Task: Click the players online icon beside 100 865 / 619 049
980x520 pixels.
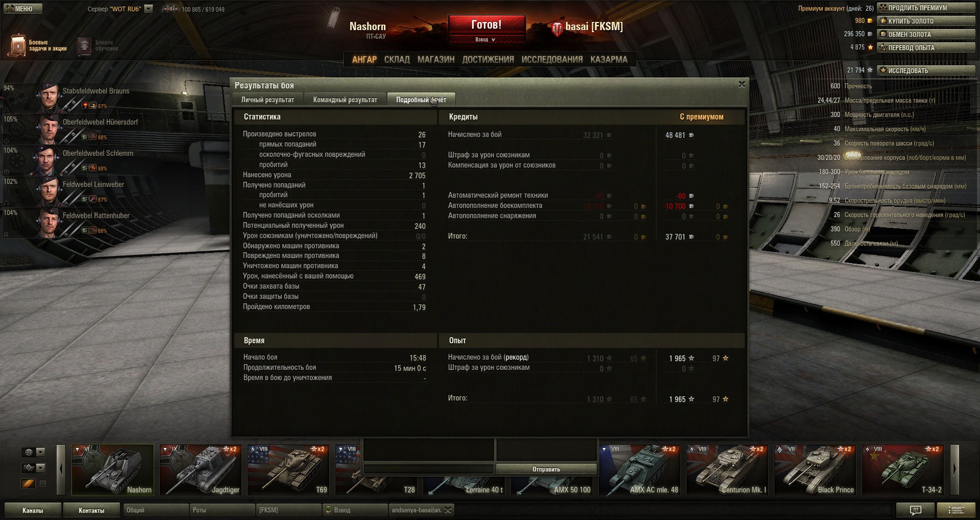Action: [171, 9]
